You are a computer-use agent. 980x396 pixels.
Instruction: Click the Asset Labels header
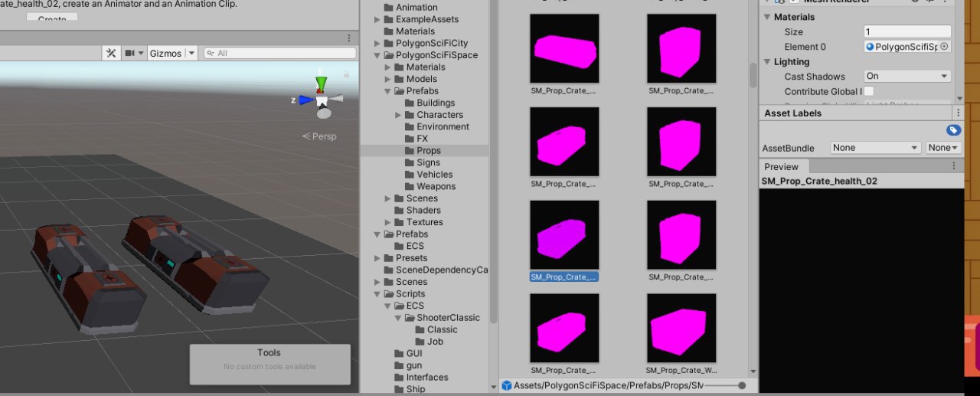click(792, 113)
